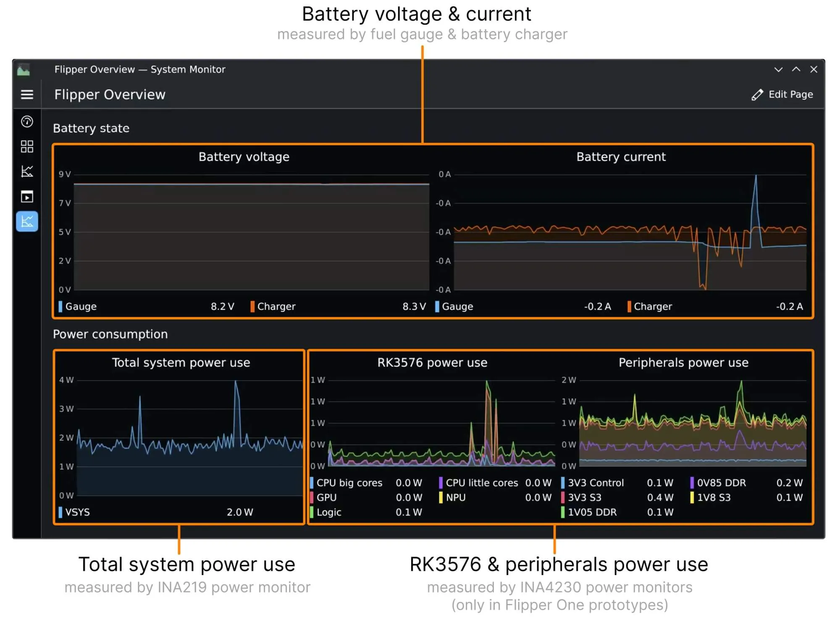Click the VSYS legend color swatch

click(x=60, y=512)
